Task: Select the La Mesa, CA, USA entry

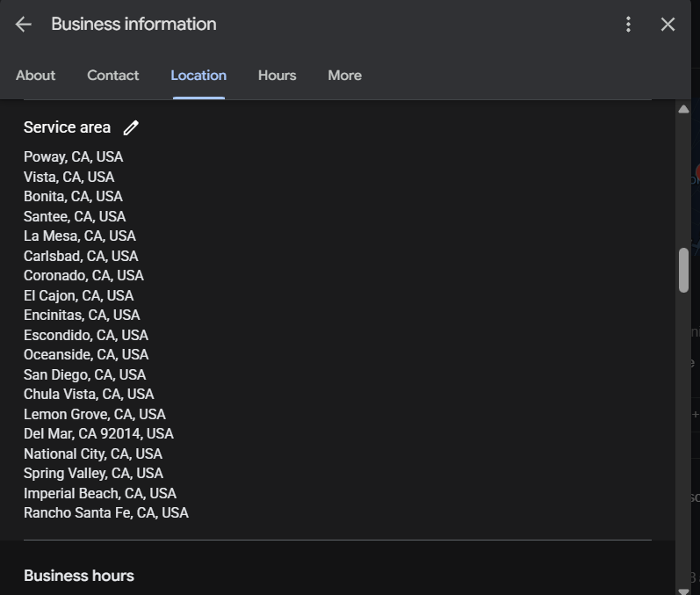Action: tap(80, 236)
